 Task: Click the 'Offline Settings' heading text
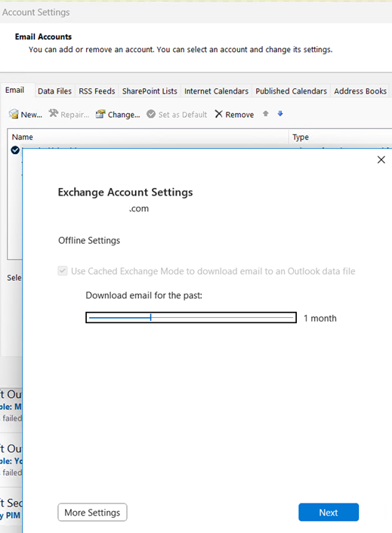[89, 240]
